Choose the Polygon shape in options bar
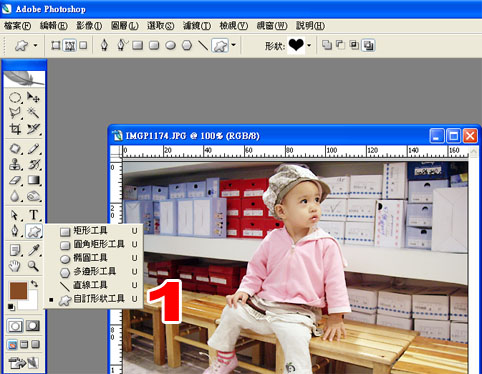This screenshot has width=482, height=374. click(187, 45)
